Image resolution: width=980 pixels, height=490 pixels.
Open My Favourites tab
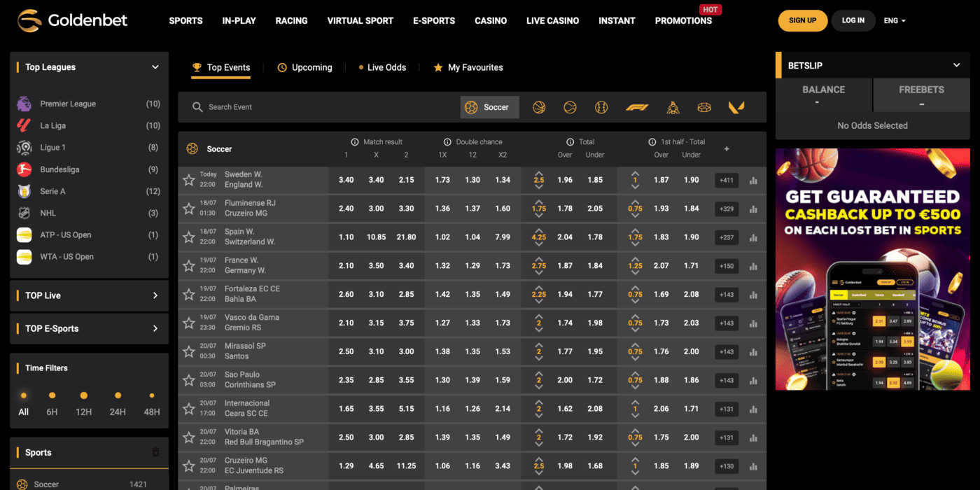pyautogui.click(x=468, y=67)
